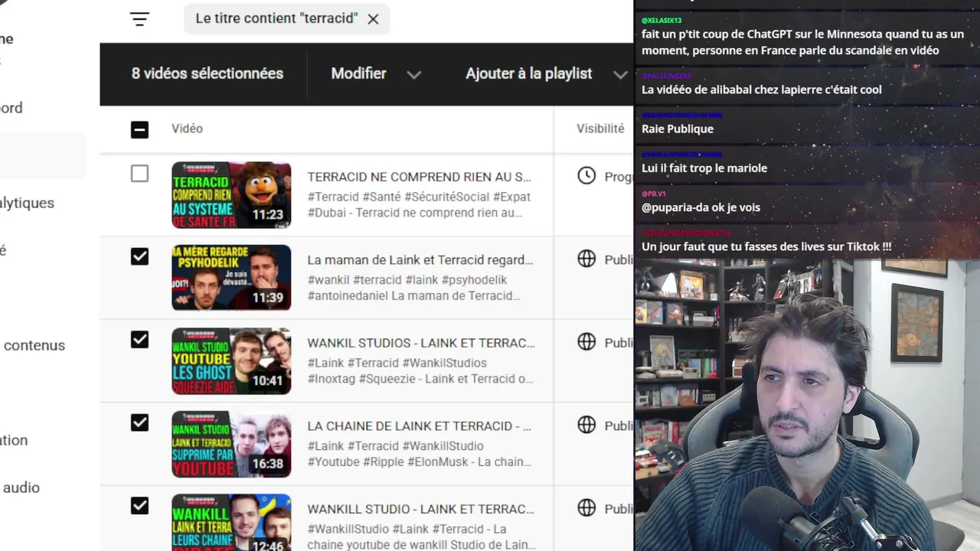Open the '#Laink #Terracid #WankillStudio' description

(x=420, y=454)
